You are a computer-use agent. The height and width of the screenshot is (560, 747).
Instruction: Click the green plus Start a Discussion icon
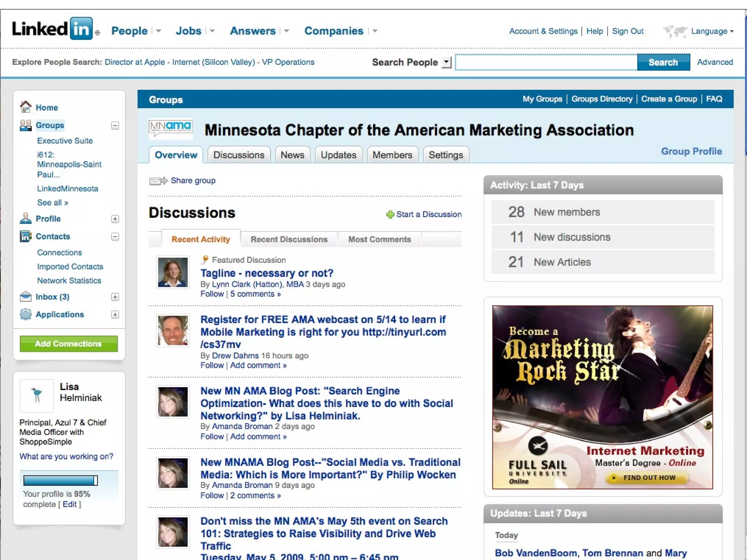(x=390, y=214)
